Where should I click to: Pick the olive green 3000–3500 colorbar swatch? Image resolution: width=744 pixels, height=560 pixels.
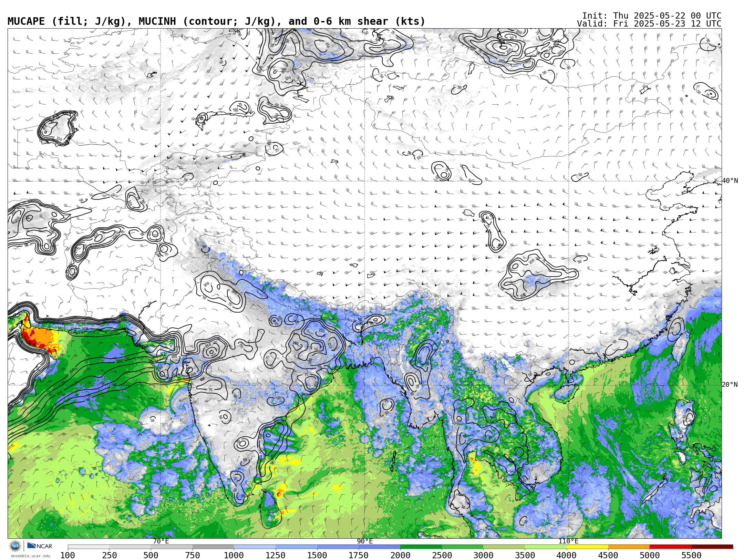[504, 547]
